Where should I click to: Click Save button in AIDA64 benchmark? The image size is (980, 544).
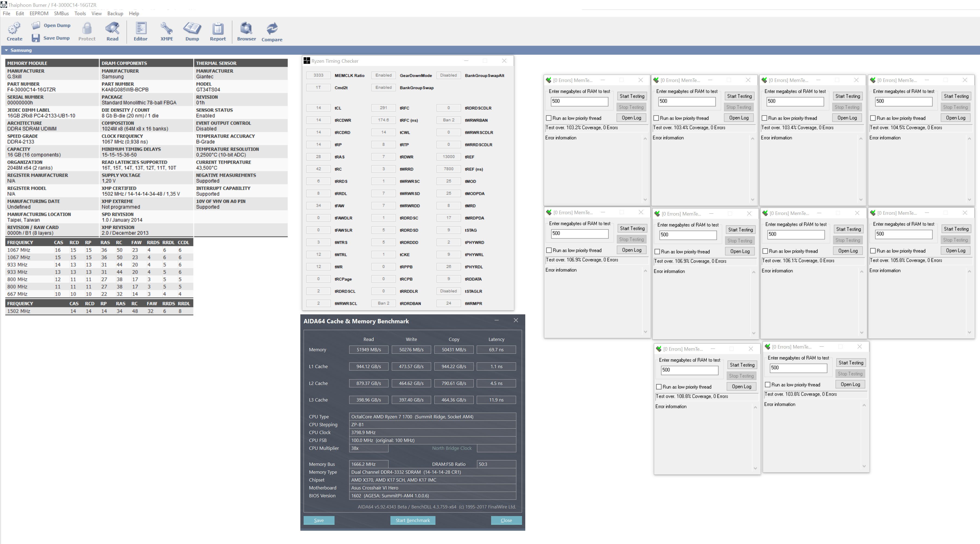coord(319,520)
